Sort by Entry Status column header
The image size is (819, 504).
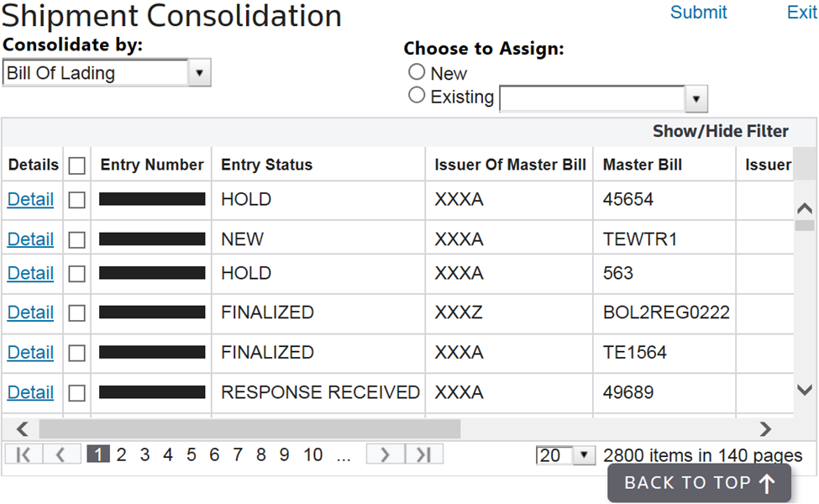coord(266,165)
